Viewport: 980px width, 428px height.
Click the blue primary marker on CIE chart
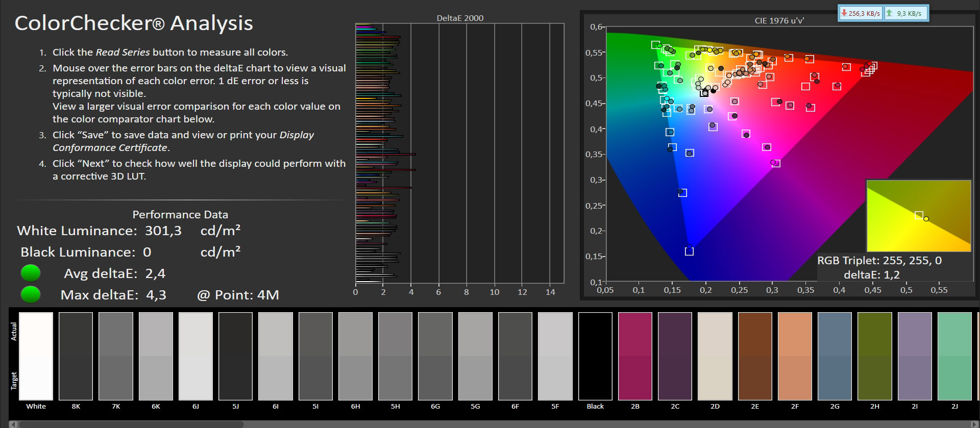click(x=689, y=250)
